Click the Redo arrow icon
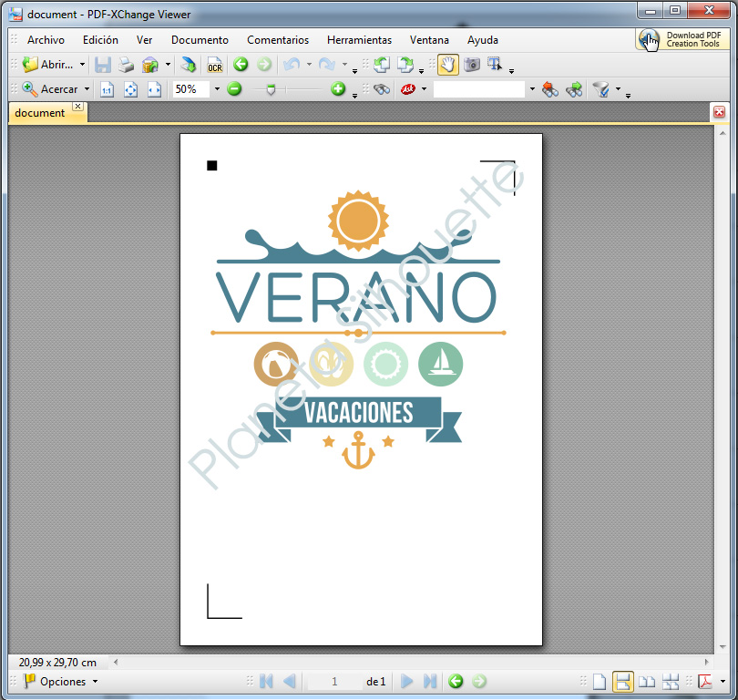The width and height of the screenshot is (738, 700). click(327, 64)
